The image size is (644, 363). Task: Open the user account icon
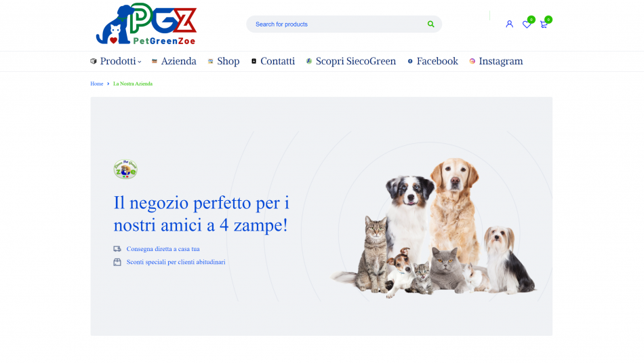click(509, 24)
